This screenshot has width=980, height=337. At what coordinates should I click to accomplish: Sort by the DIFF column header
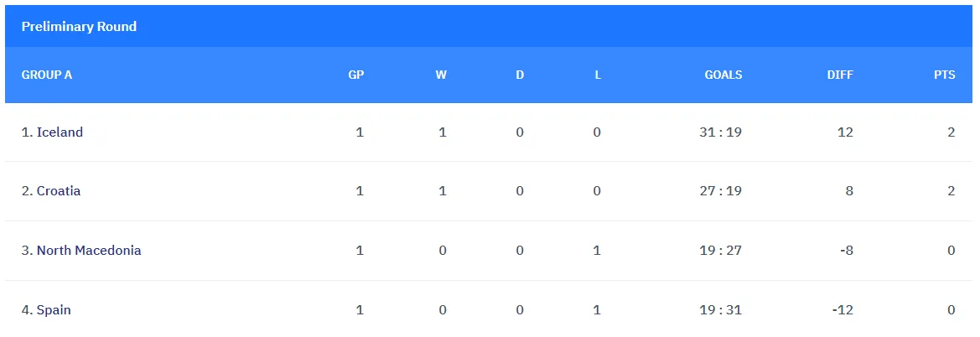[x=840, y=75]
